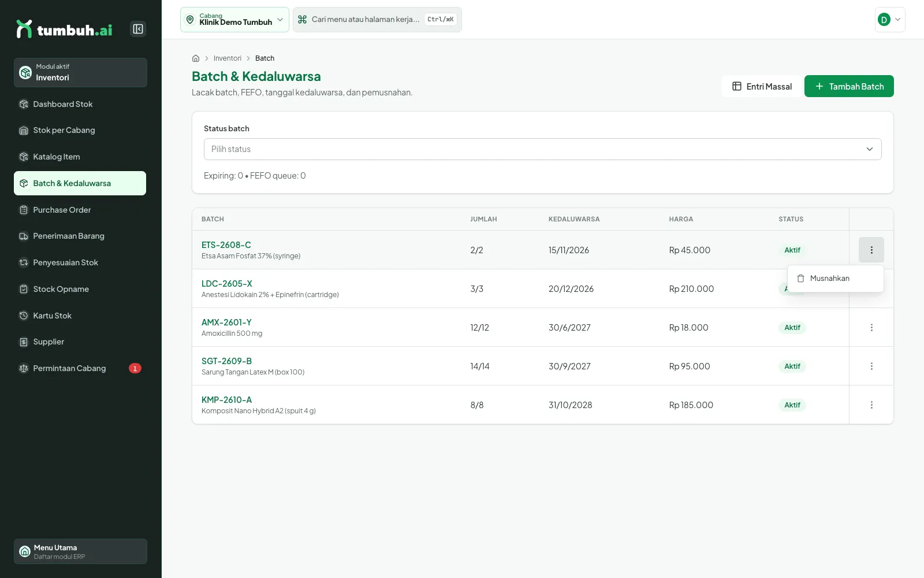This screenshot has width=924, height=578.
Task: Open row actions for SGT-2609-B batch
Action: coord(871,366)
